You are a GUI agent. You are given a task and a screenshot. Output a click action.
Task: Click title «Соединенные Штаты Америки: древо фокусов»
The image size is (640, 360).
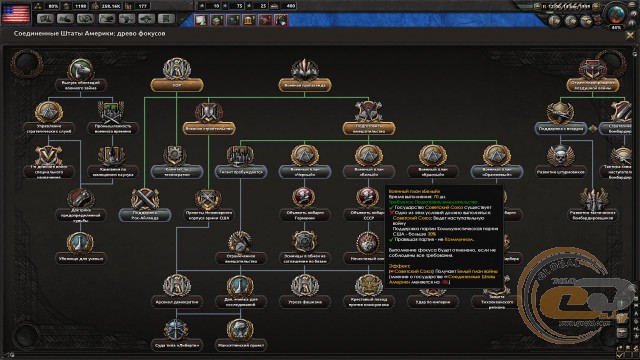click(x=89, y=33)
